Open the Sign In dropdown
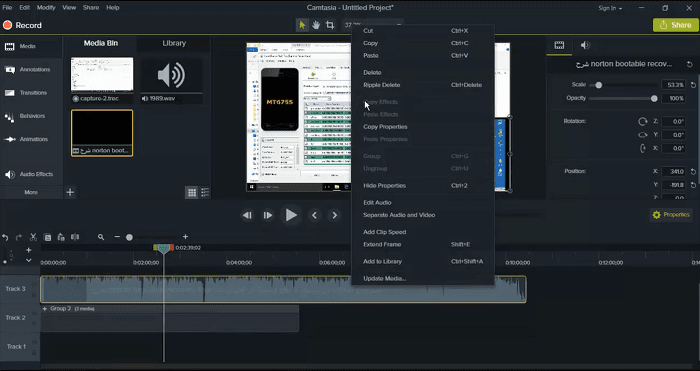Screen dimensions: 700x371 (610, 8)
